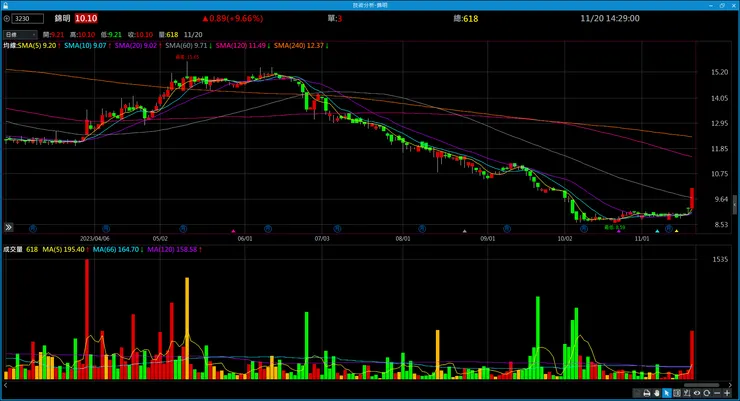The height and width of the screenshot is (401, 740).
Task: Click the circular refresh icon
Action: pyautogui.click(x=706, y=393)
